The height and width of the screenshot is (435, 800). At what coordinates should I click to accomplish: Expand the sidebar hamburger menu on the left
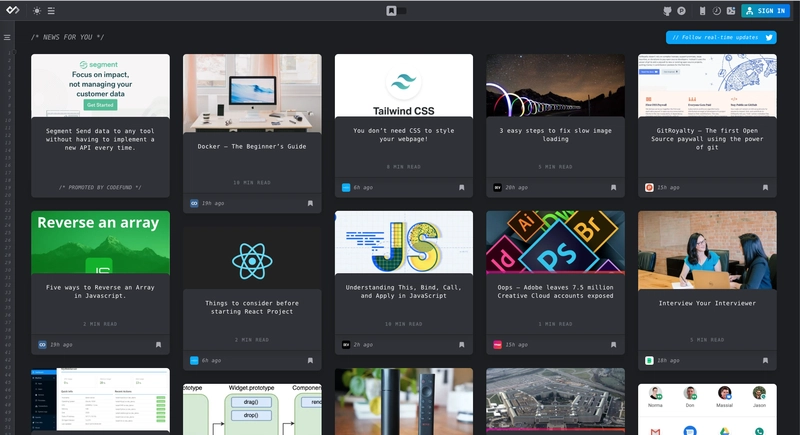[x=7, y=38]
